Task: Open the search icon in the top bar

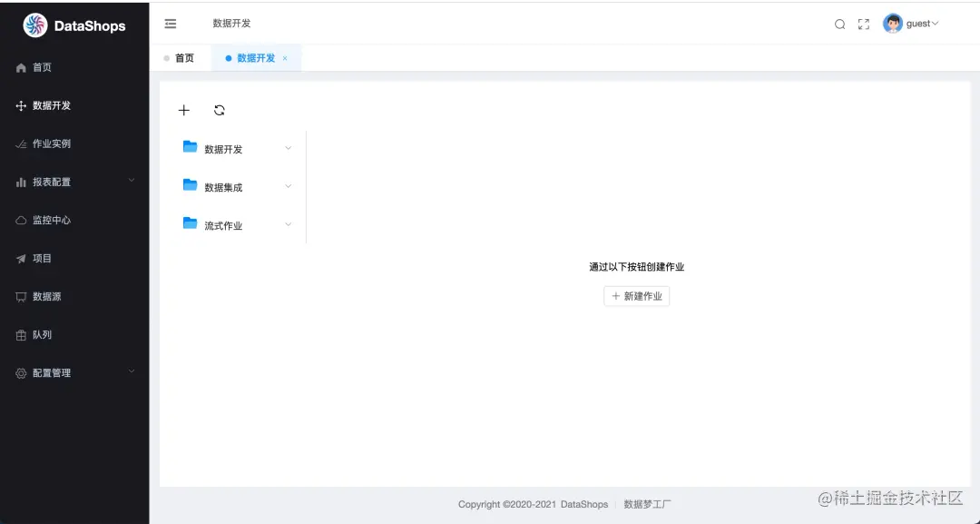Action: click(839, 24)
